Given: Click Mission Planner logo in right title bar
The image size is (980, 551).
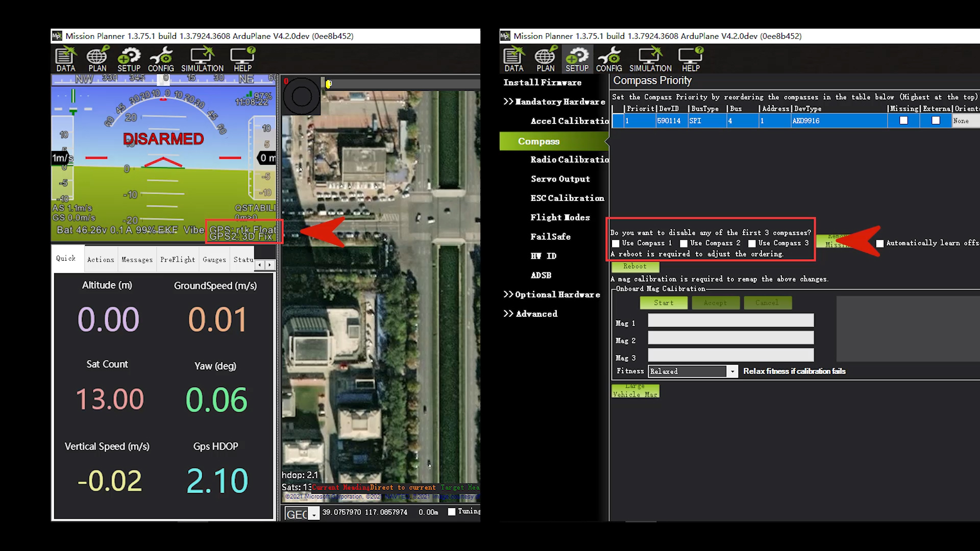Looking at the screenshot, I should coord(505,36).
